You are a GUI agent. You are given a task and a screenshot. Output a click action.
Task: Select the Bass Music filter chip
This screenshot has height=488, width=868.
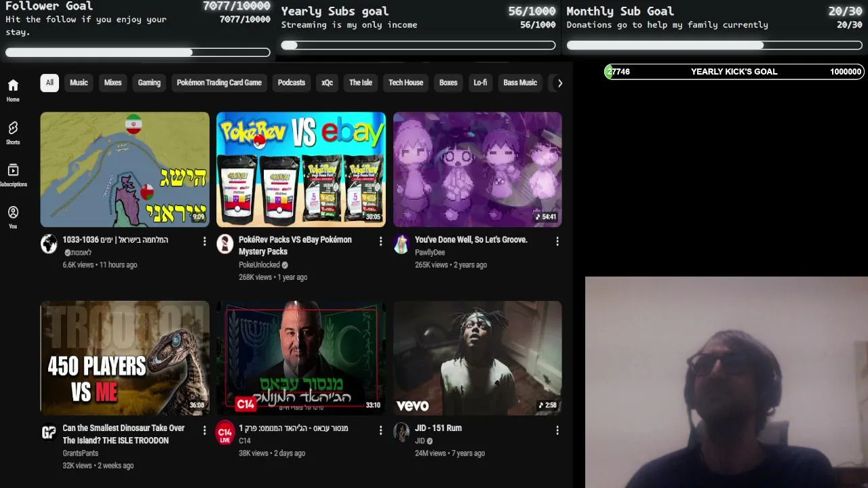[520, 83]
